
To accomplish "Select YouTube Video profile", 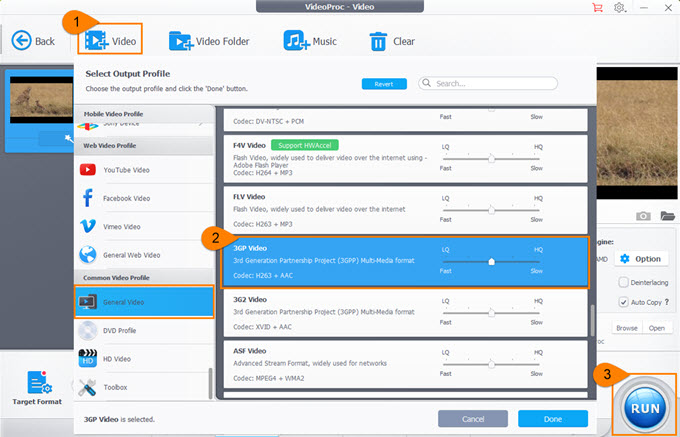I will 144,170.
